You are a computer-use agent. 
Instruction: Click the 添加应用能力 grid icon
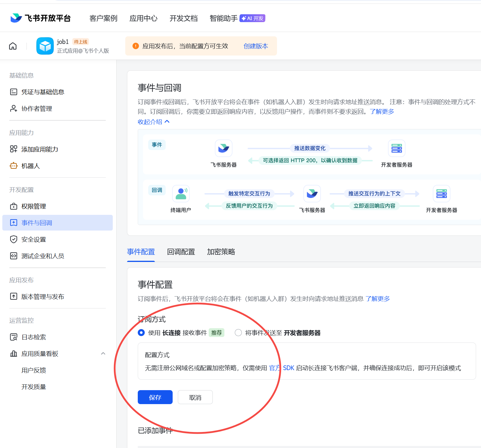14,149
